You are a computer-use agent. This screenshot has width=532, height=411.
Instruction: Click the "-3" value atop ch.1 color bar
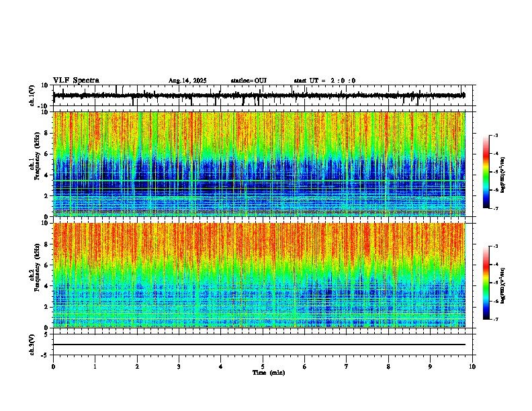pyautogui.click(x=495, y=135)
